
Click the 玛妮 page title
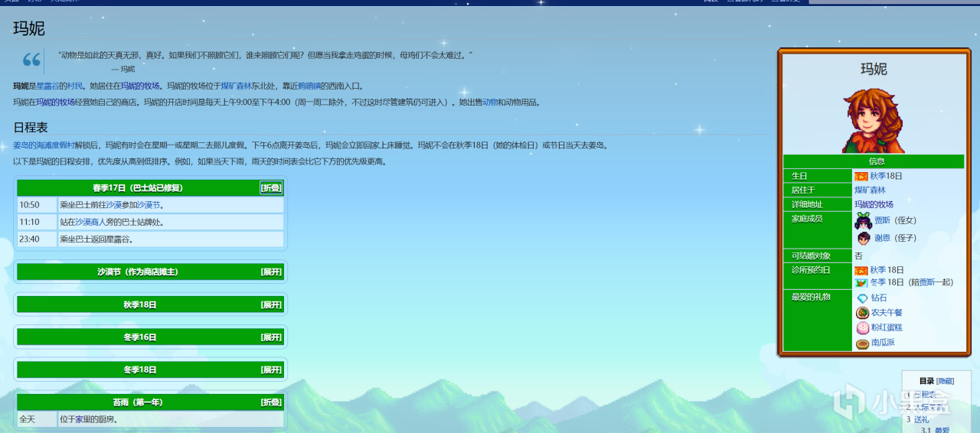(x=29, y=28)
